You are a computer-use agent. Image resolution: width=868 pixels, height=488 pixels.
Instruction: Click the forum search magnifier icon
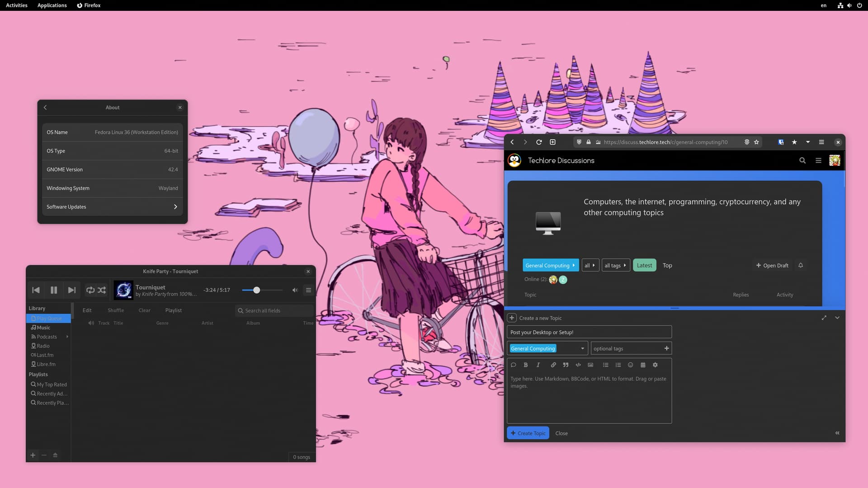[802, 160]
